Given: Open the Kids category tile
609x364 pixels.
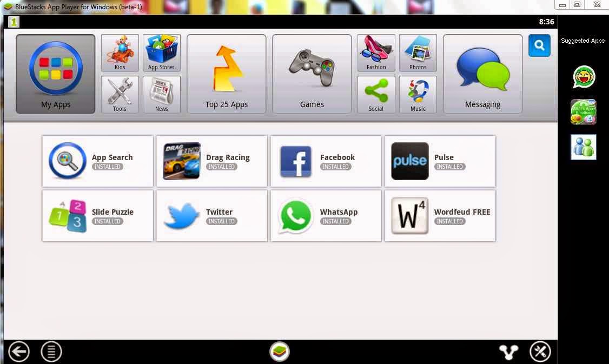Looking at the screenshot, I should [120, 53].
